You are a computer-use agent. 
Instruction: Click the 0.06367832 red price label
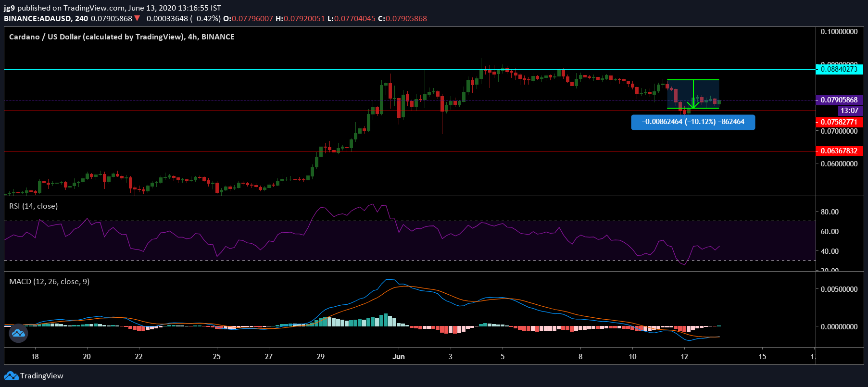839,151
